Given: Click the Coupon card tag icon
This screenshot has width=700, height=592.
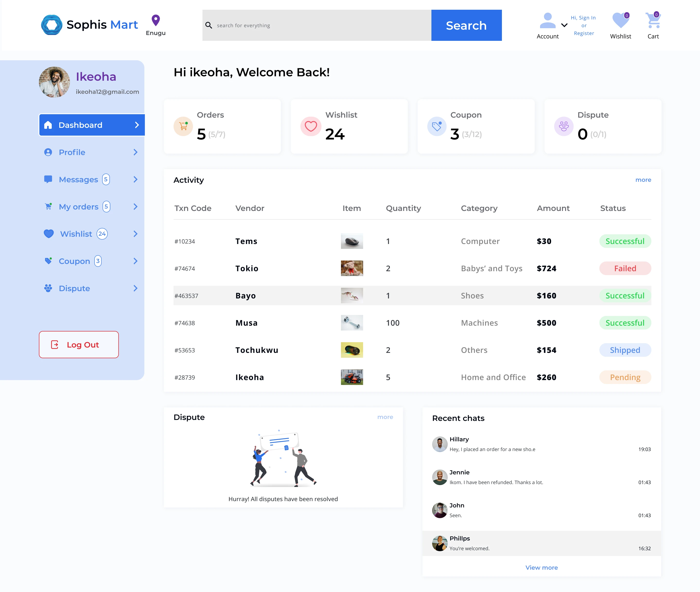Looking at the screenshot, I should 437,127.
